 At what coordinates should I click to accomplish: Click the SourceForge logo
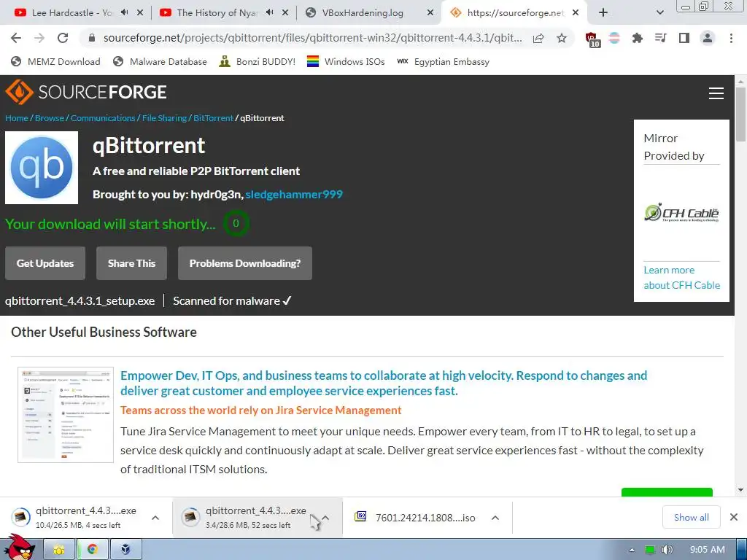86,91
